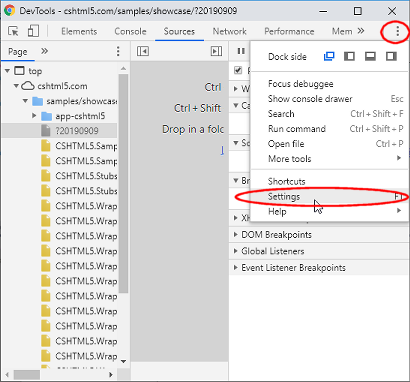Minimize the DevTools window

(x=323, y=11)
